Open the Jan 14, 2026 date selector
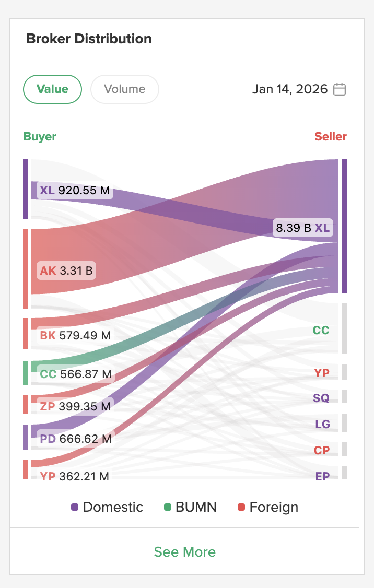The width and height of the screenshot is (374, 588). (290, 89)
